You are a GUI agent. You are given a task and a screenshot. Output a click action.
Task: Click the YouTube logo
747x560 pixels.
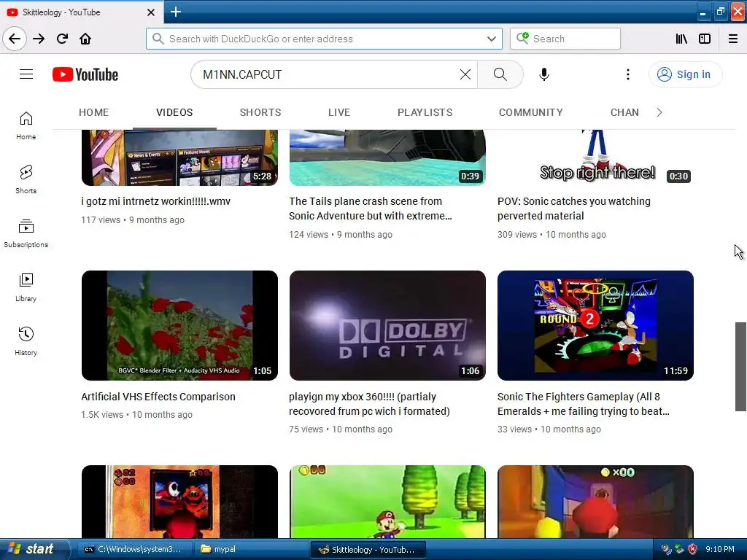[85, 74]
